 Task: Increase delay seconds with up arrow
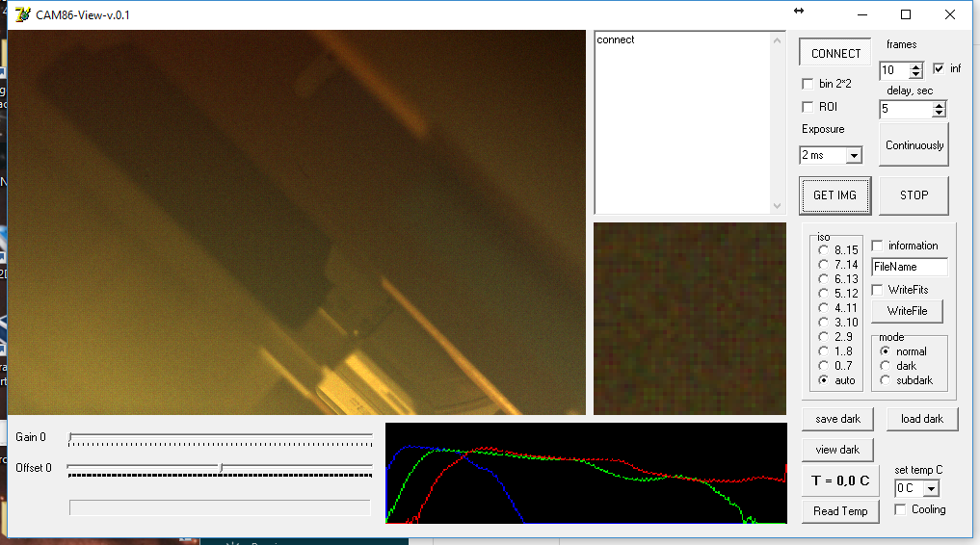(x=939, y=105)
